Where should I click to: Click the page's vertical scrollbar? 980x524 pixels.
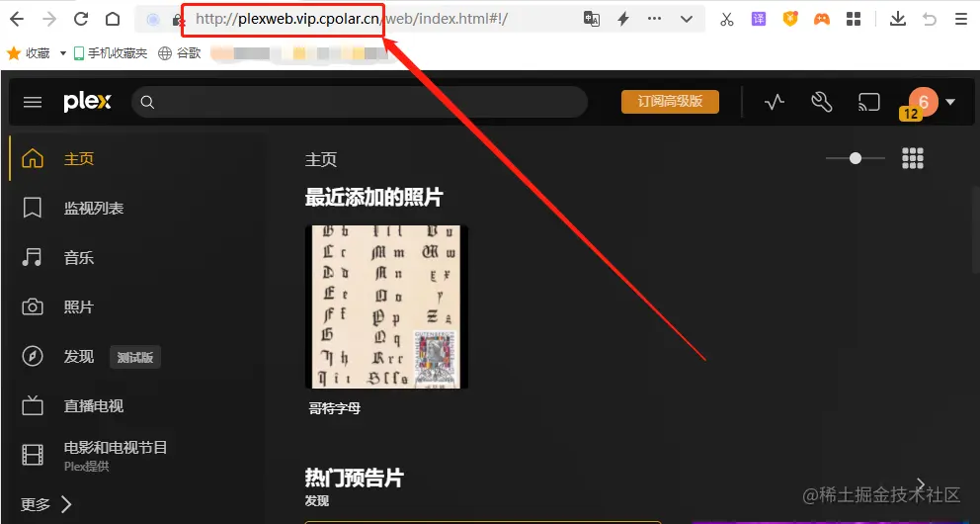coord(974,231)
